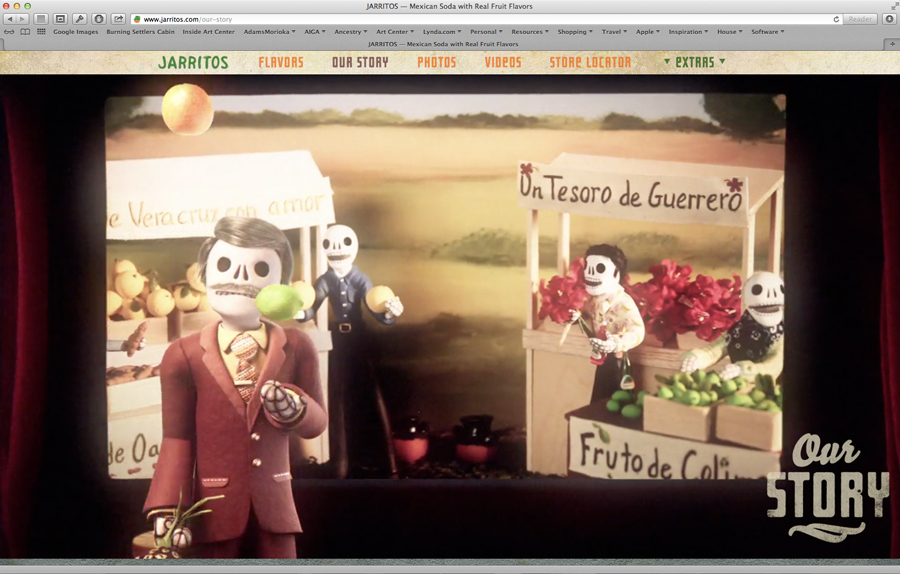Screen dimensions: 900x574
Task: Enter full screen with the arrows icon
Action: pyautogui.click(x=894, y=6)
